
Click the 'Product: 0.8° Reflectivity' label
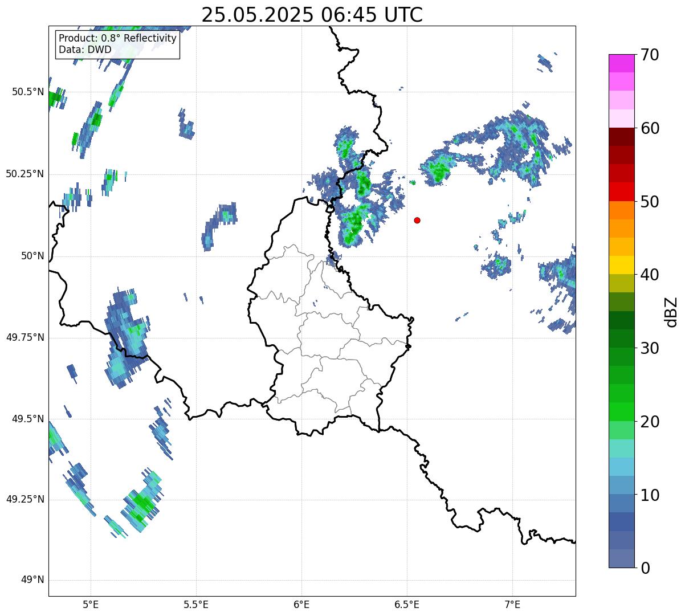point(118,38)
